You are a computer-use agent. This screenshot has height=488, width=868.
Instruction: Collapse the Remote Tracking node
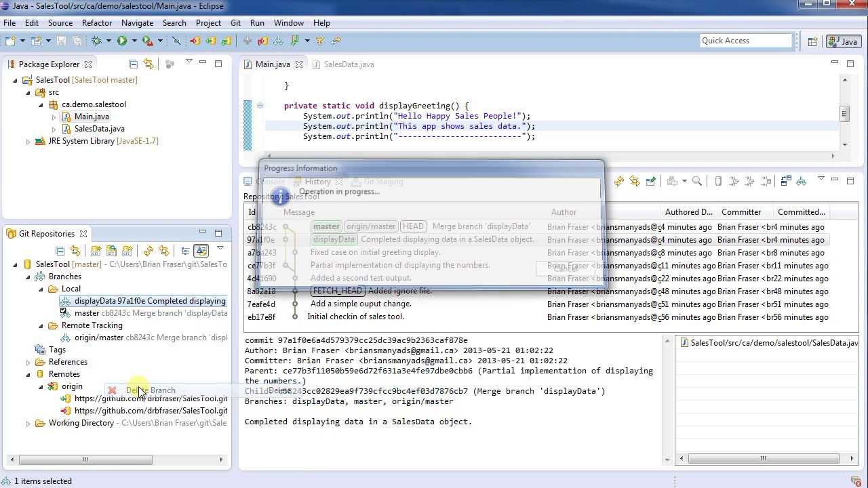[41, 325]
